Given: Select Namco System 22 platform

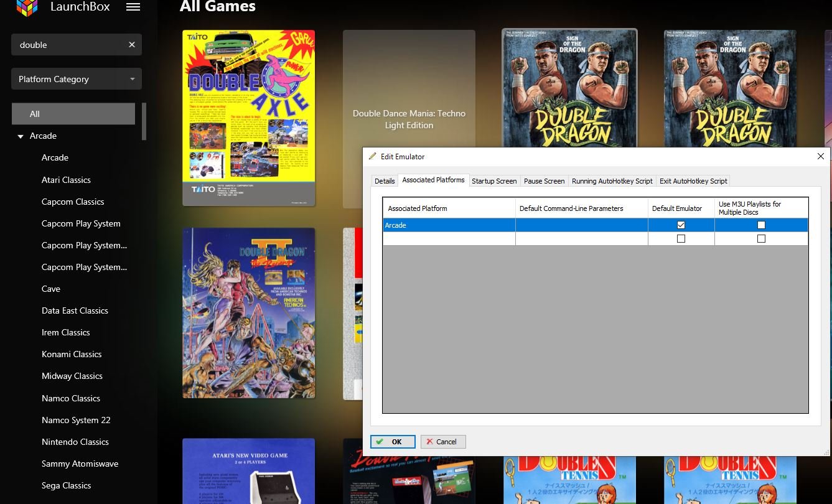Looking at the screenshot, I should click(76, 420).
